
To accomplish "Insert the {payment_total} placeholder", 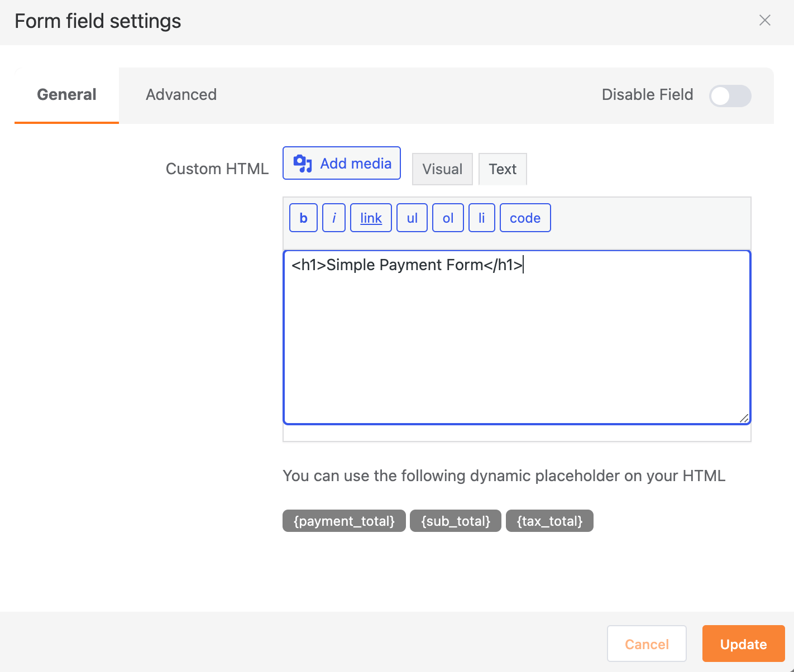I will click(x=343, y=520).
